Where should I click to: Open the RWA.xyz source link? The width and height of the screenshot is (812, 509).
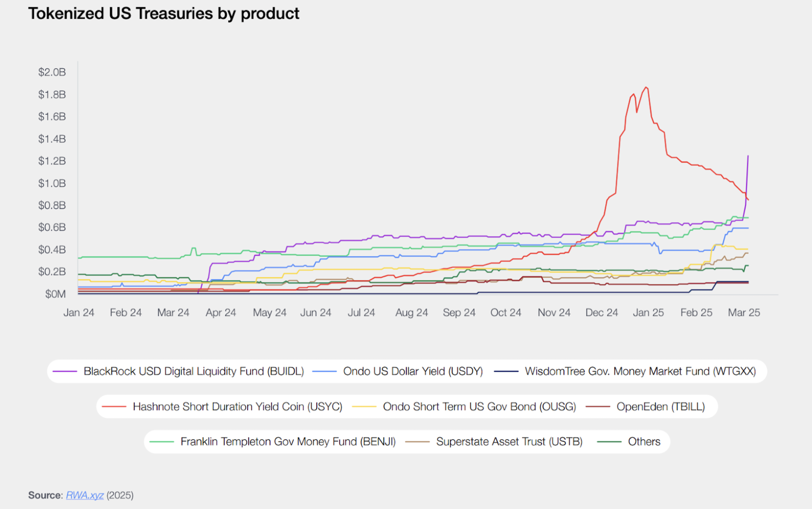84,495
